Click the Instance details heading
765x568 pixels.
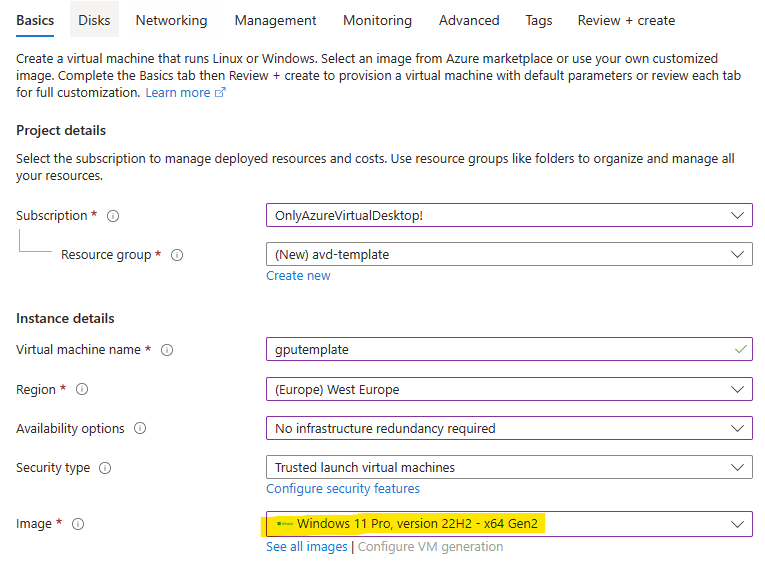tap(65, 318)
